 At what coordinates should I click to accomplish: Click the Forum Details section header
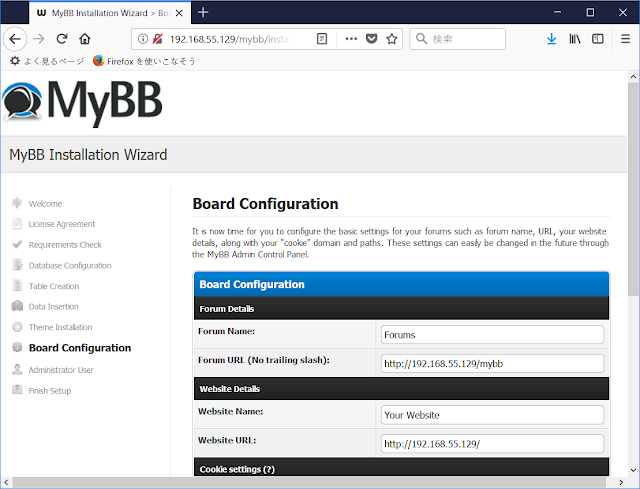click(x=401, y=309)
